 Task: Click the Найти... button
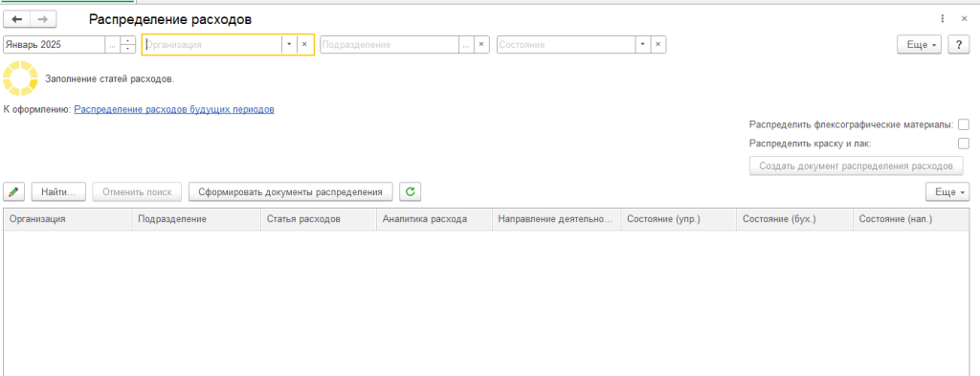58,191
